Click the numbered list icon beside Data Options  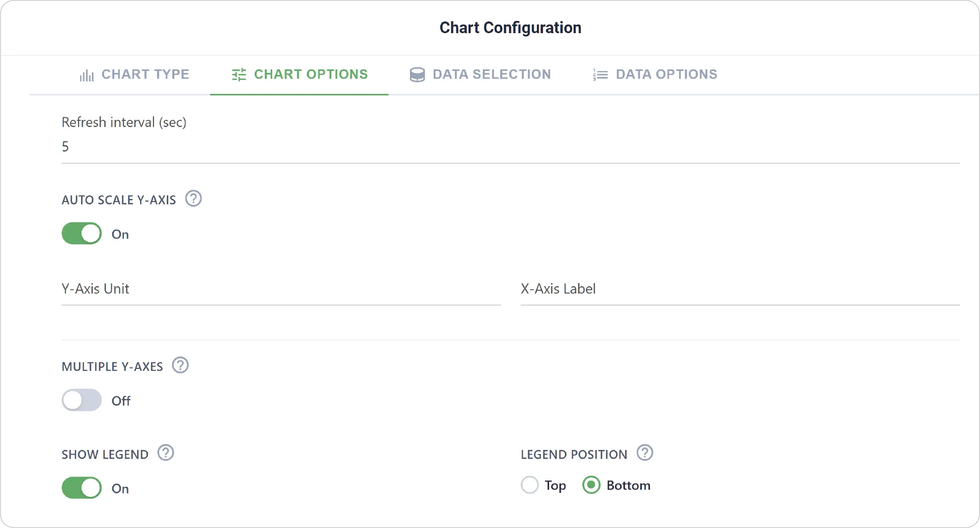600,75
